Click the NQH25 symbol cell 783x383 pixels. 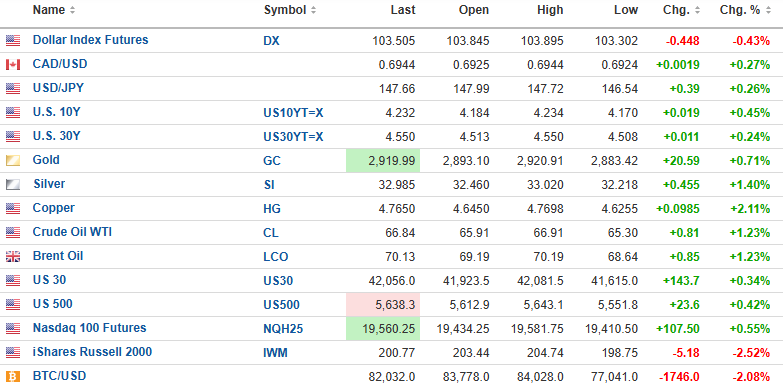point(283,329)
